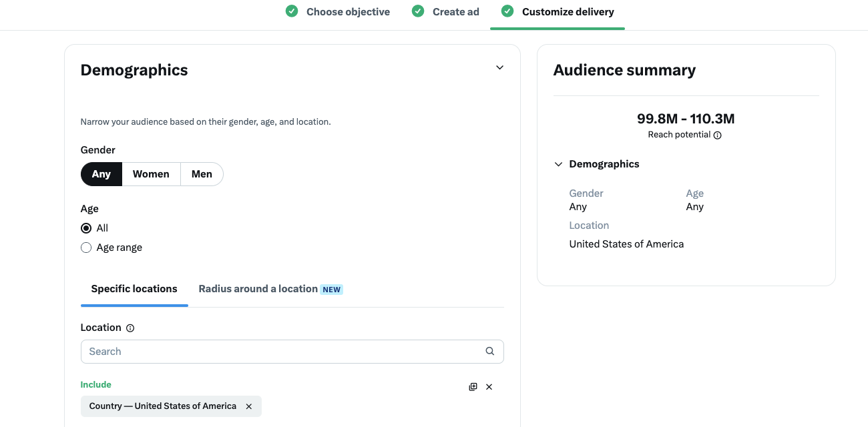Click the X to clear the Include targeting group
Viewport: 868px width, 427px height.
point(489,386)
